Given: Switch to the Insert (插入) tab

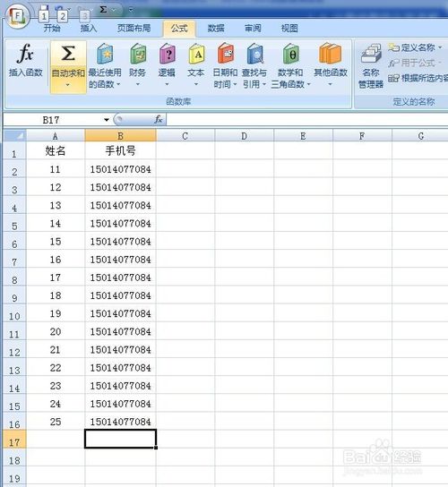Looking at the screenshot, I should [89, 29].
